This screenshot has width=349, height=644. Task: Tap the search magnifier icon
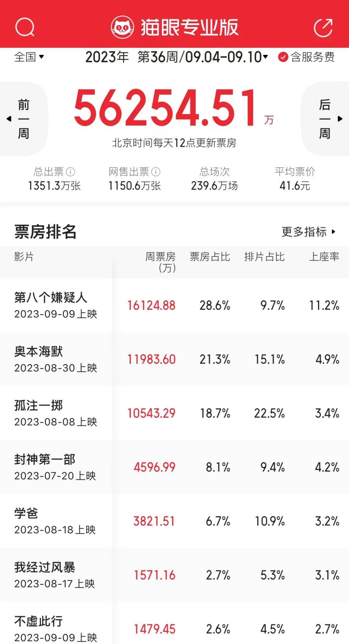click(x=25, y=27)
